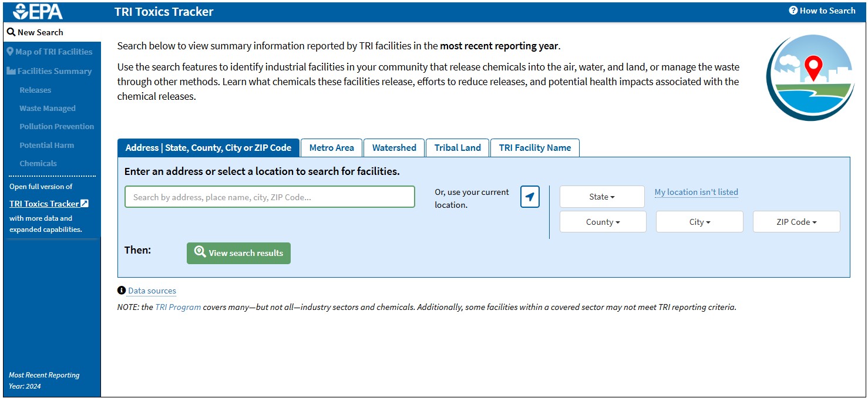Screen dimensions: 868x398
Task: Open the State dropdown
Action: click(601, 197)
